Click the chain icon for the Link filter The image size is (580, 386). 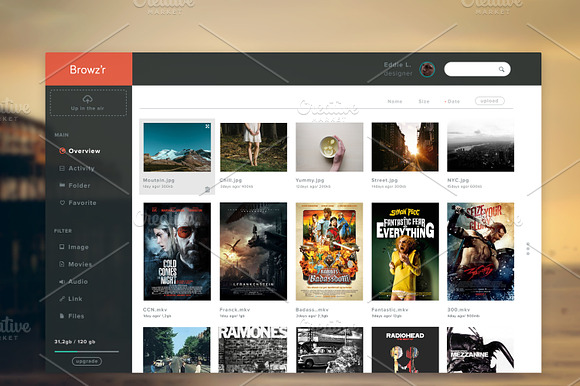62,299
